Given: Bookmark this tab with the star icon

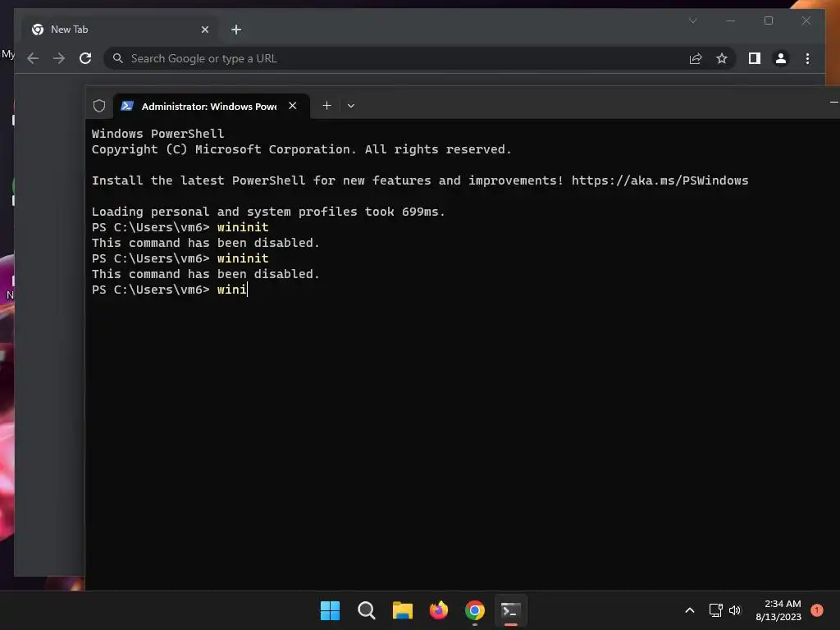Looking at the screenshot, I should pos(722,58).
